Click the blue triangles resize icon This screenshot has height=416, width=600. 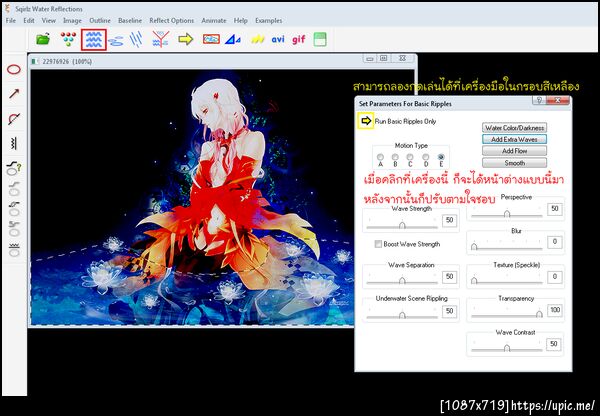point(233,39)
